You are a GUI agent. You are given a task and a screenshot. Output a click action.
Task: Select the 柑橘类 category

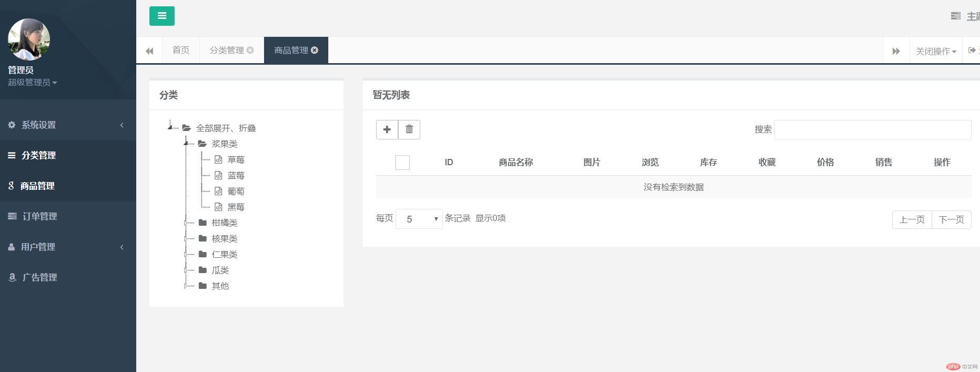click(x=225, y=223)
